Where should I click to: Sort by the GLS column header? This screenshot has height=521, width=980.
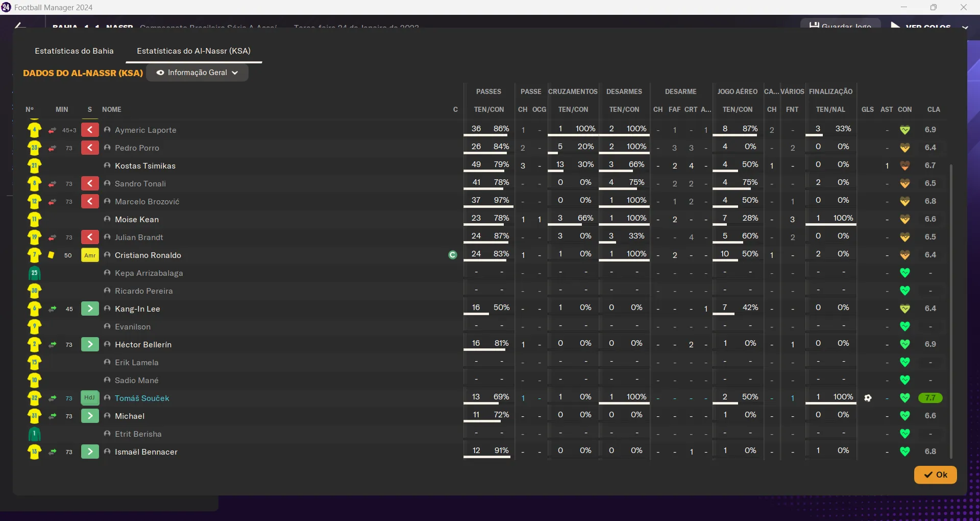868,109
